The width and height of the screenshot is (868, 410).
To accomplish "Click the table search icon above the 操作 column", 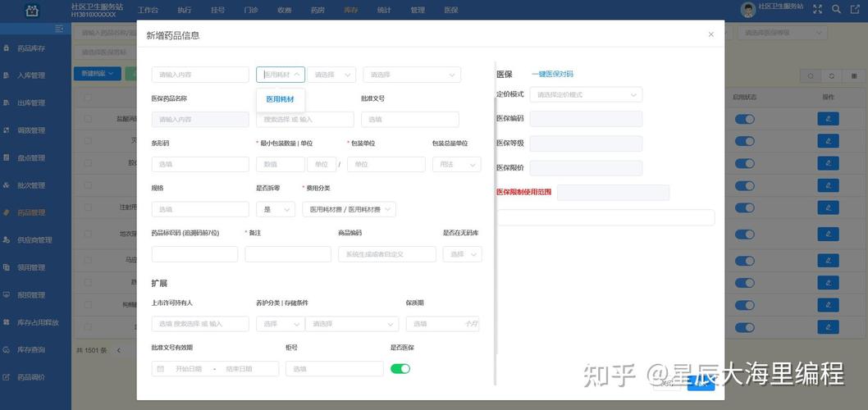I will coord(811,76).
